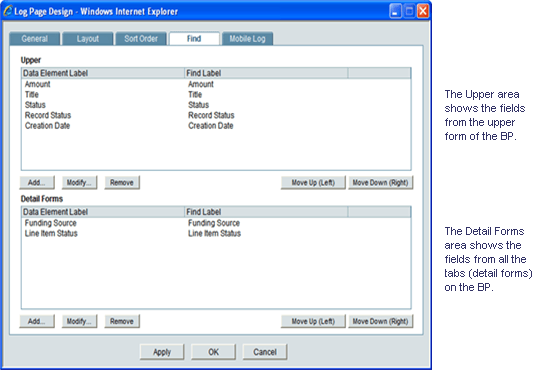Click Creation Date in Find Label column

211,126
